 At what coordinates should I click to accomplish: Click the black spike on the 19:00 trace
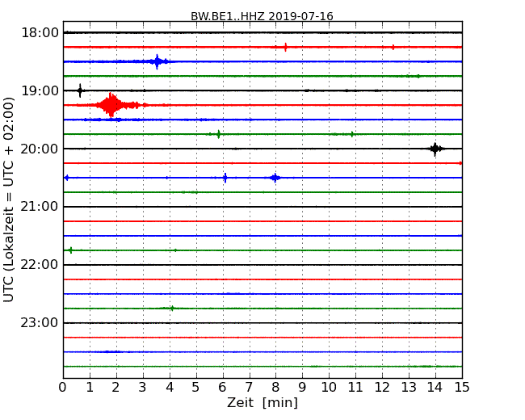point(80,90)
